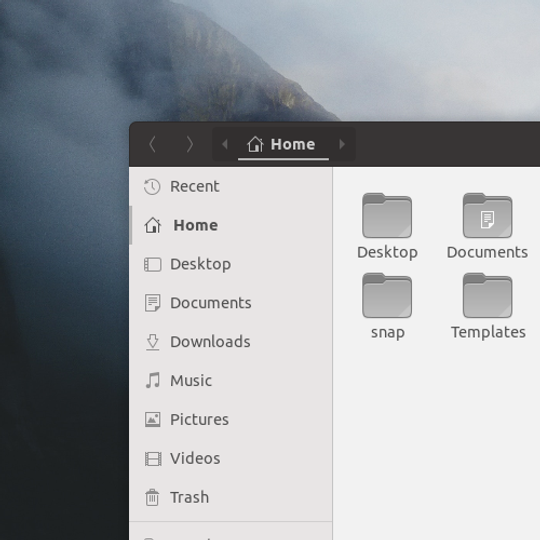Open Videos sidebar entry
The image size is (540, 540).
(x=231, y=458)
